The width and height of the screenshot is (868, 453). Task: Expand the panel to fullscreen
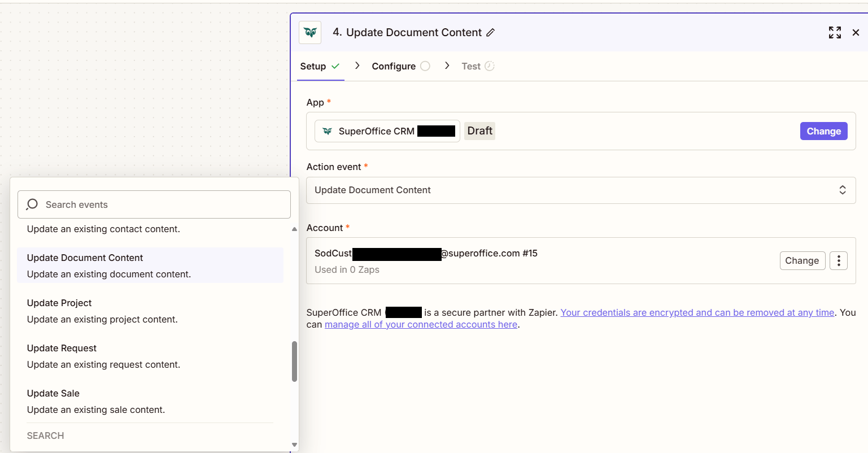834,33
